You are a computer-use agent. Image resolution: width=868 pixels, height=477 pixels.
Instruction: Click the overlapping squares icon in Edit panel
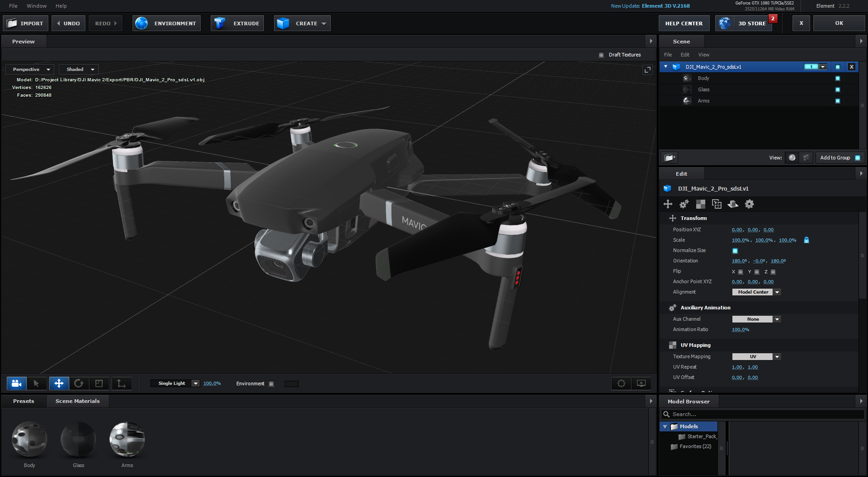717,204
